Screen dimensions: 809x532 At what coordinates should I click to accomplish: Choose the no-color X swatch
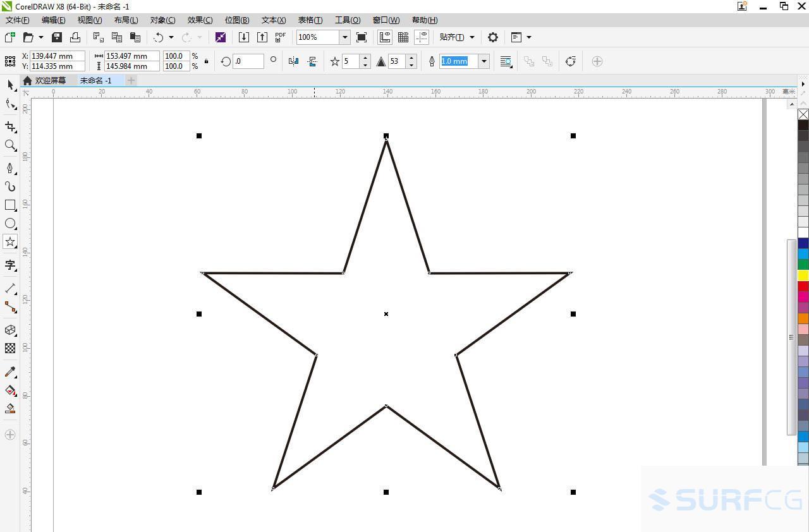point(803,114)
